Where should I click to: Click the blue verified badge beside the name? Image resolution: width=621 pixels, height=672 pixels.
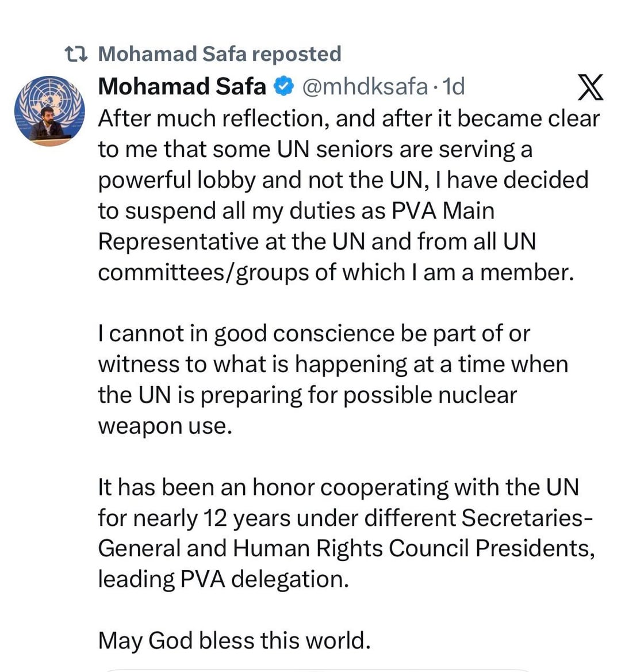tap(283, 87)
